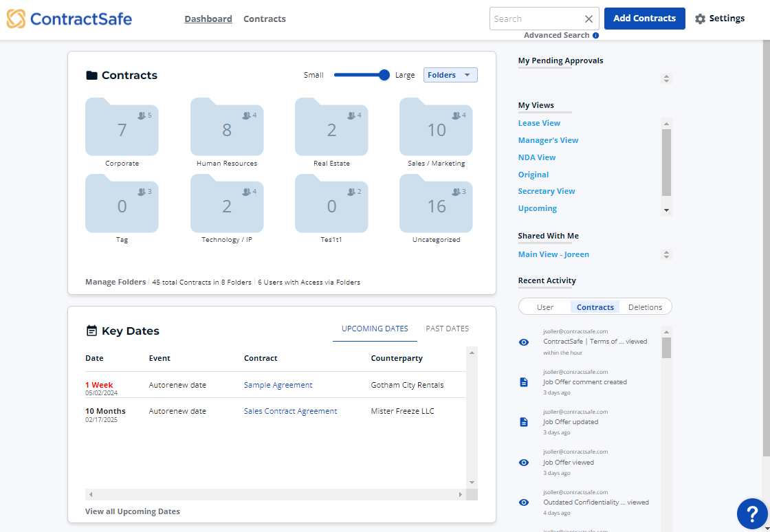
Task: Open the Sales / Marketing folder
Action: (x=436, y=126)
